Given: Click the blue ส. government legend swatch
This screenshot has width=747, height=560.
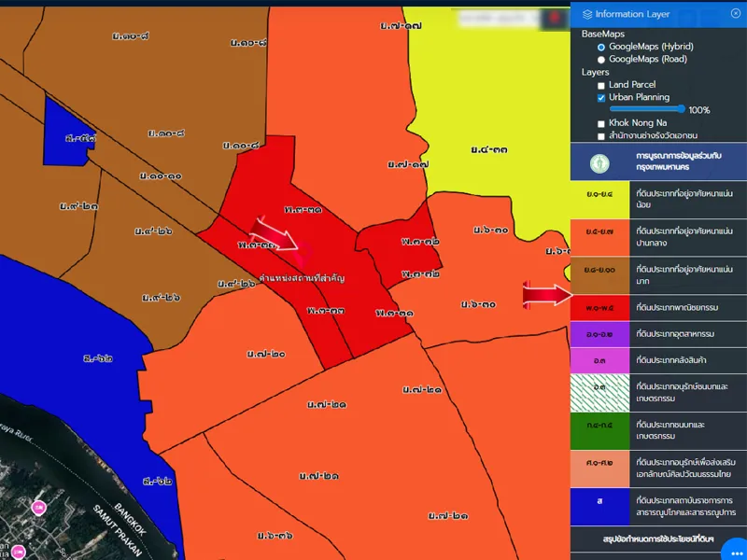Looking at the screenshot, I should (x=599, y=501).
